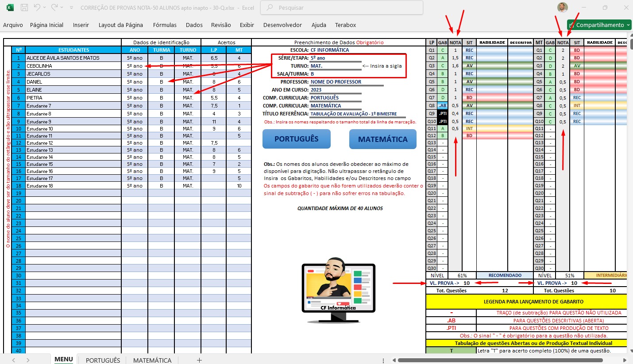Open the Arquivo menu
This screenshot has width=633, height=364.
[13, 25]
